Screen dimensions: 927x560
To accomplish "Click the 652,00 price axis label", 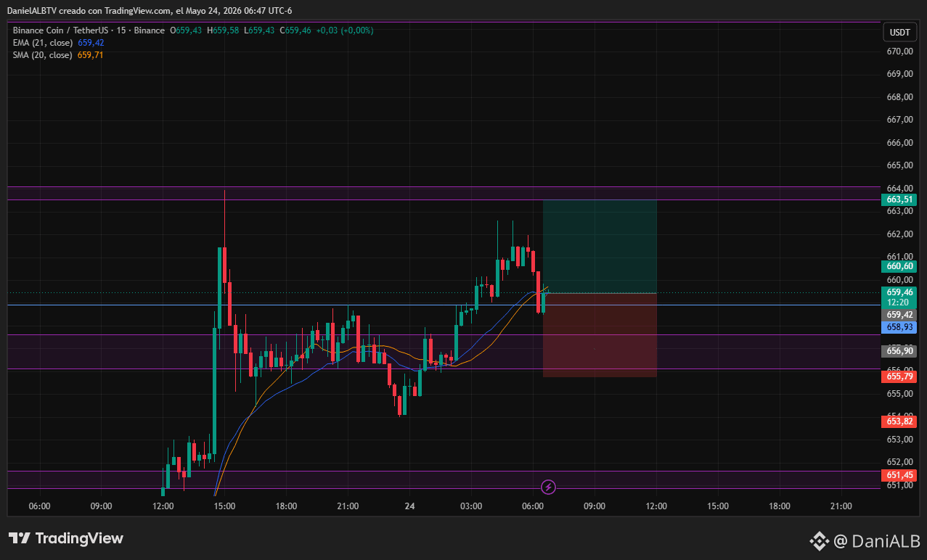I will [899, 462].
